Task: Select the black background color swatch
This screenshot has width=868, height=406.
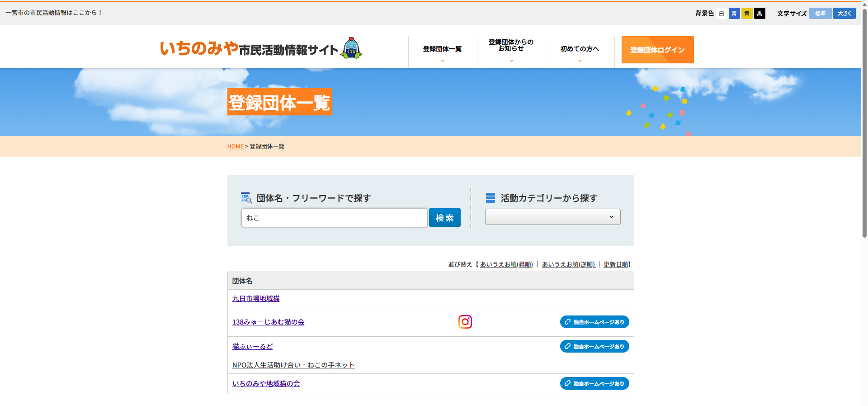Action: click(x=759, y=14)
